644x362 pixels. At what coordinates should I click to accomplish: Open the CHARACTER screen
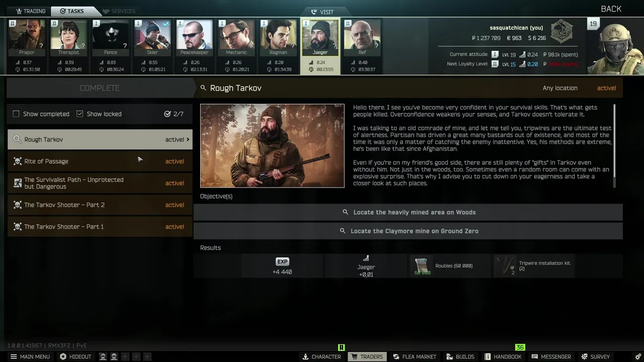pyautogui.click(x=321, y=356)
